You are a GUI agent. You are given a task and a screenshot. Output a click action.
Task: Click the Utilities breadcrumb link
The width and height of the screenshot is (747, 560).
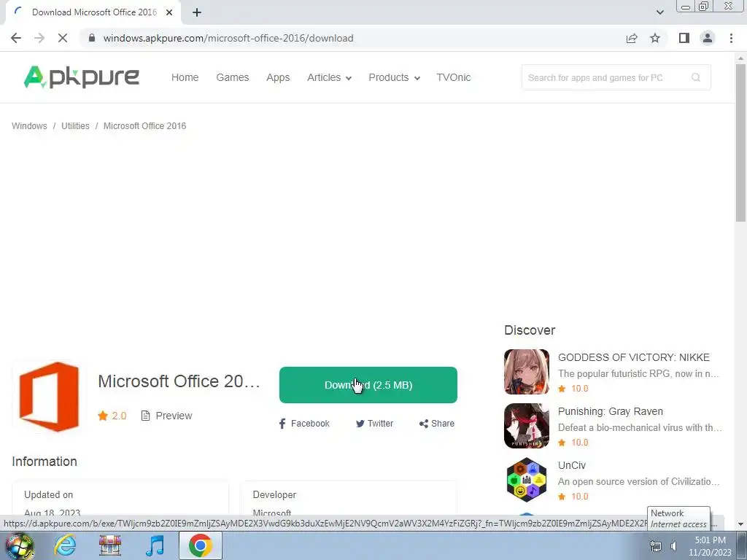[x=75, y=125]
